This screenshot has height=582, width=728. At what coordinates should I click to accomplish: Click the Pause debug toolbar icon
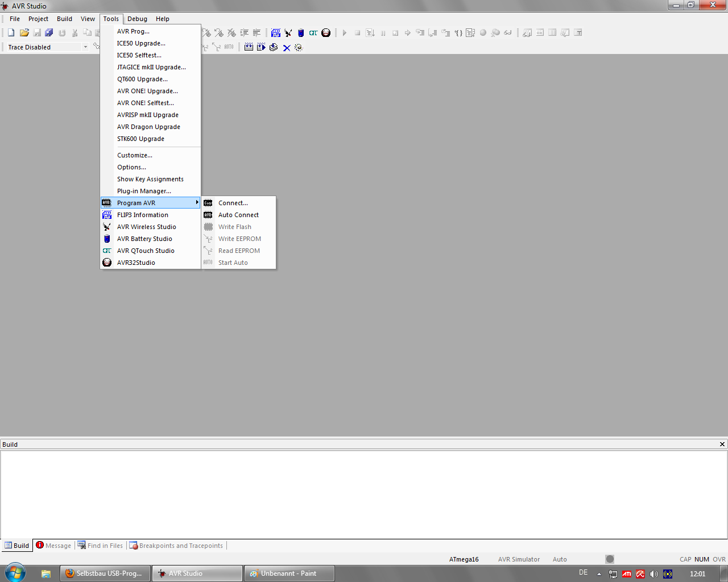[x=383, y=33]
